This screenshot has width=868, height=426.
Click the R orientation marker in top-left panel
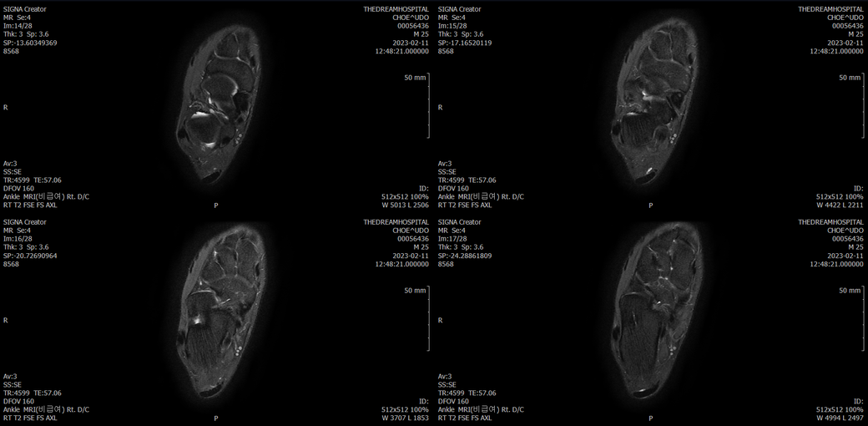tap(6, 108)
